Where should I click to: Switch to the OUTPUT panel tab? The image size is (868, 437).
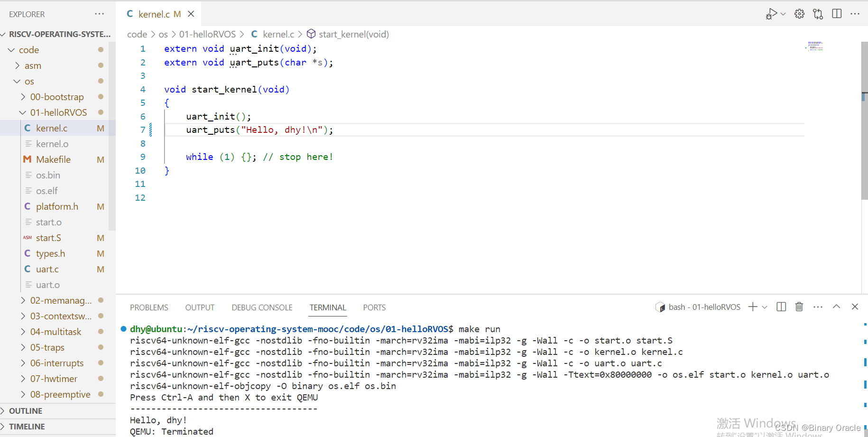click(200, 307)
